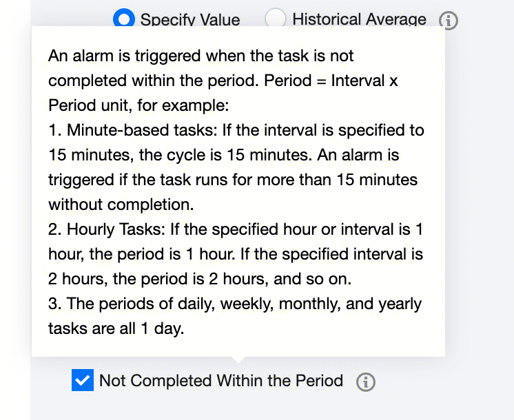Viewport: 514px width, 420px height.
Task: Click the 'Hourly Tasks' line in tooltip
Action: click(236, 229)
